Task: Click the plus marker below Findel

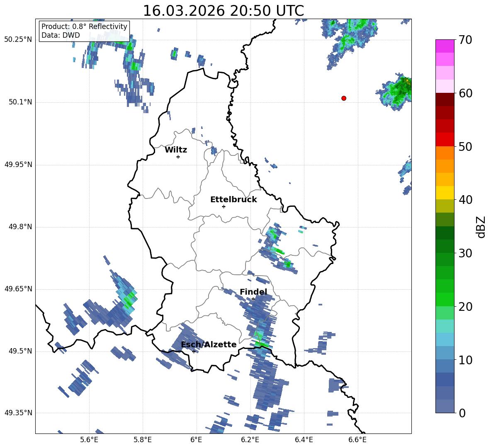Action: [253, 299]
